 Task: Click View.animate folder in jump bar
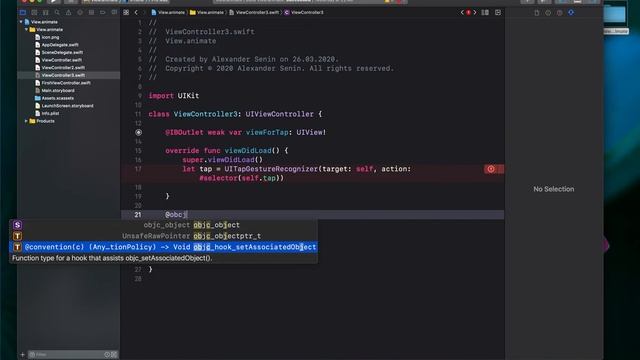[207, 13]
